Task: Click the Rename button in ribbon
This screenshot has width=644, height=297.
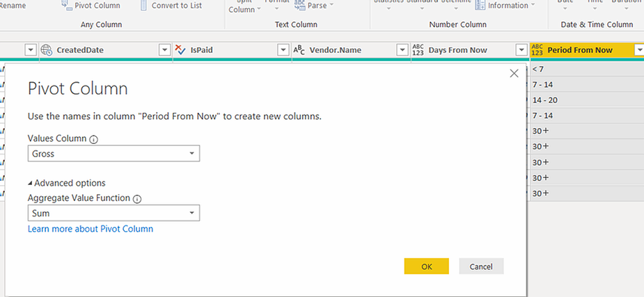Action: click(x=13, y=6)
